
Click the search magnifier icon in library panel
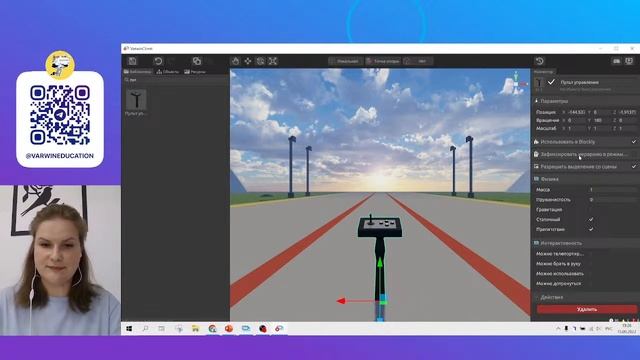pos(127,80)
